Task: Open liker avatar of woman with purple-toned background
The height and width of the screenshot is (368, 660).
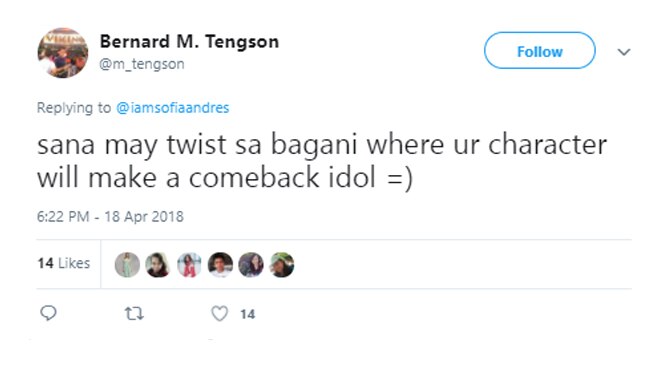Action: click(251, 265)
